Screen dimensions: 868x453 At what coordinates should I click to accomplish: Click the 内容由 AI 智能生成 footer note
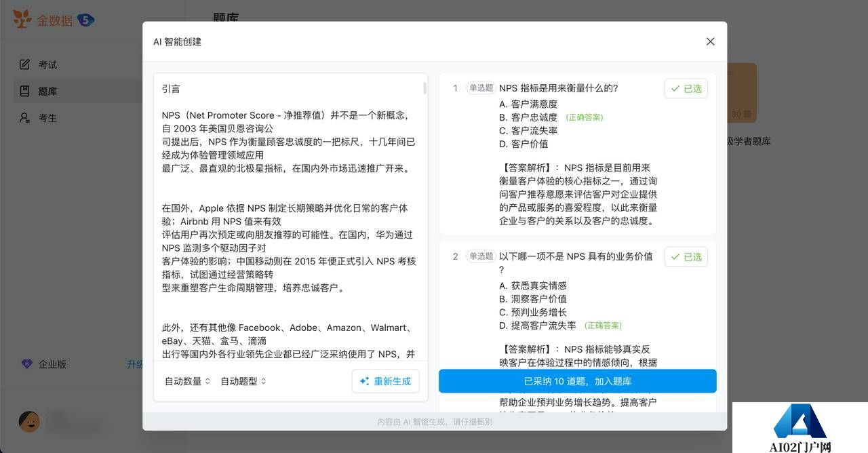click(435, 422)
